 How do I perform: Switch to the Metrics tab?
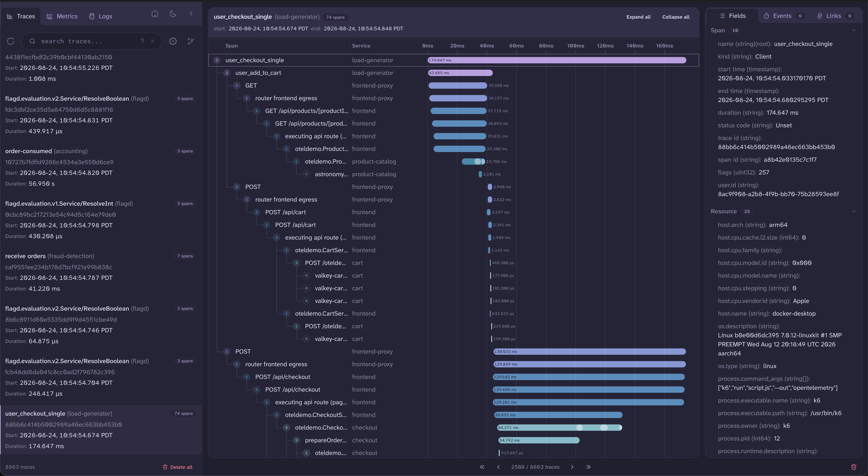point(62,16)
